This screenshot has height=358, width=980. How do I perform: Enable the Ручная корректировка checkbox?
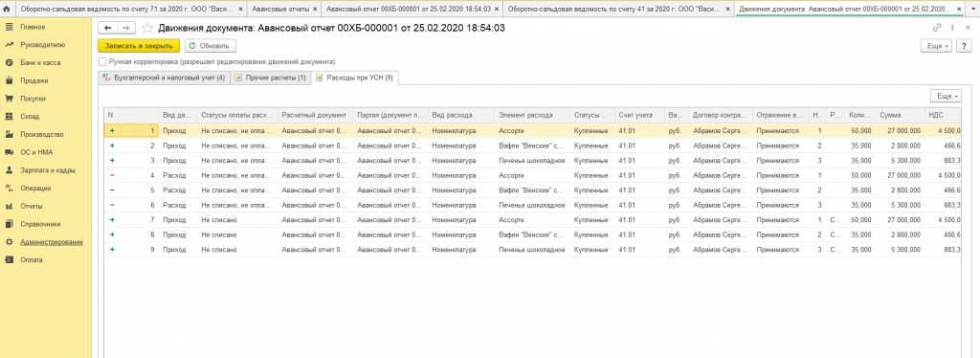pos(101,62)
